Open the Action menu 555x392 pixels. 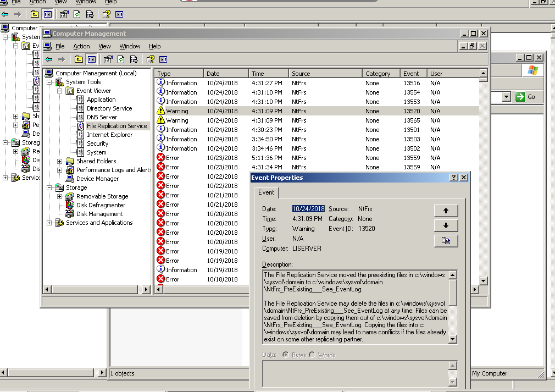[81, 46]
